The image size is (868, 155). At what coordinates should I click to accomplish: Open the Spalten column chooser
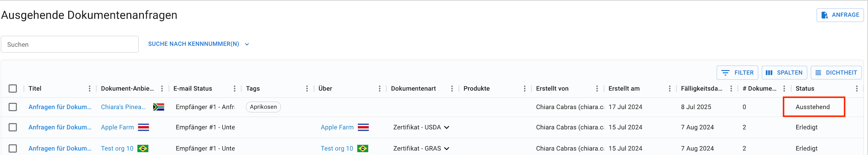point(784,72)
